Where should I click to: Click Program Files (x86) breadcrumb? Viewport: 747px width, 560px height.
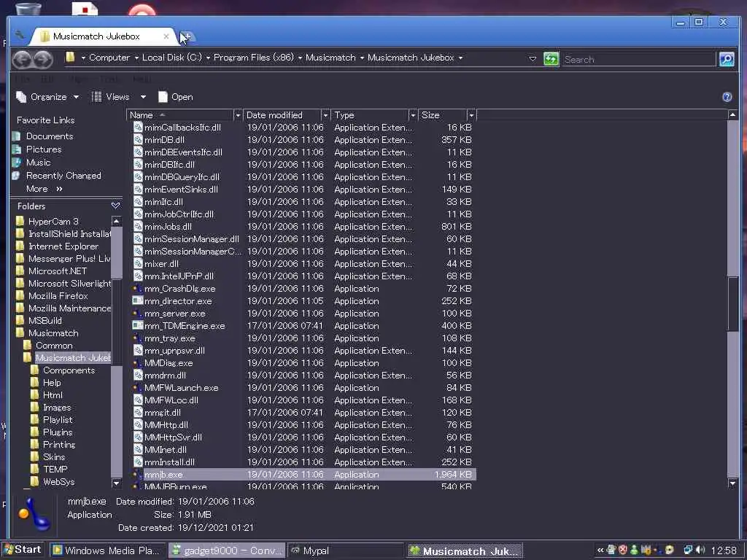[x=253, y=58]
